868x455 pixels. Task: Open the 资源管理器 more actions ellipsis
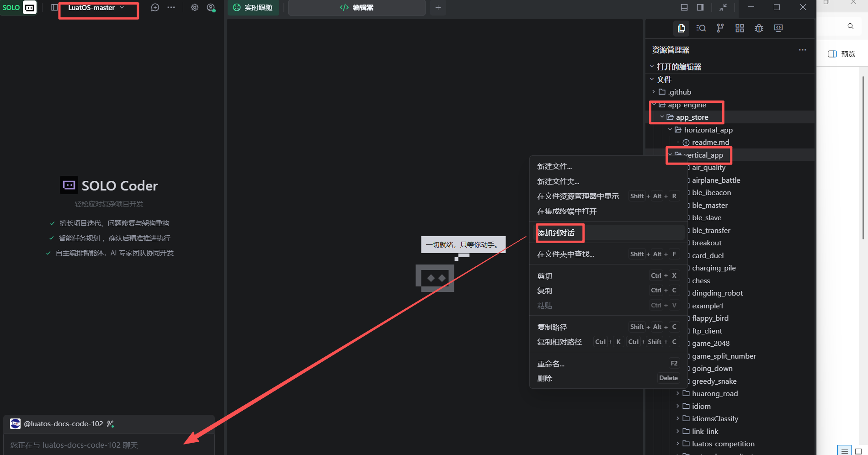[803, 50]
